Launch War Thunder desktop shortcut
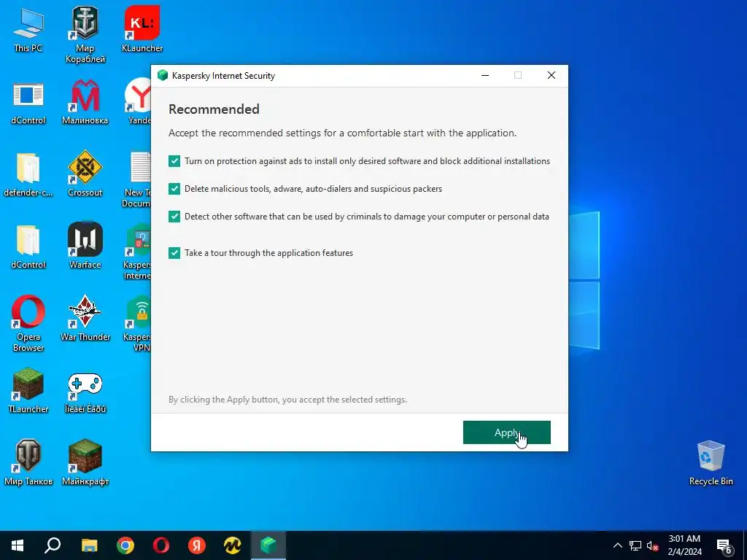 tap(85, 319)
